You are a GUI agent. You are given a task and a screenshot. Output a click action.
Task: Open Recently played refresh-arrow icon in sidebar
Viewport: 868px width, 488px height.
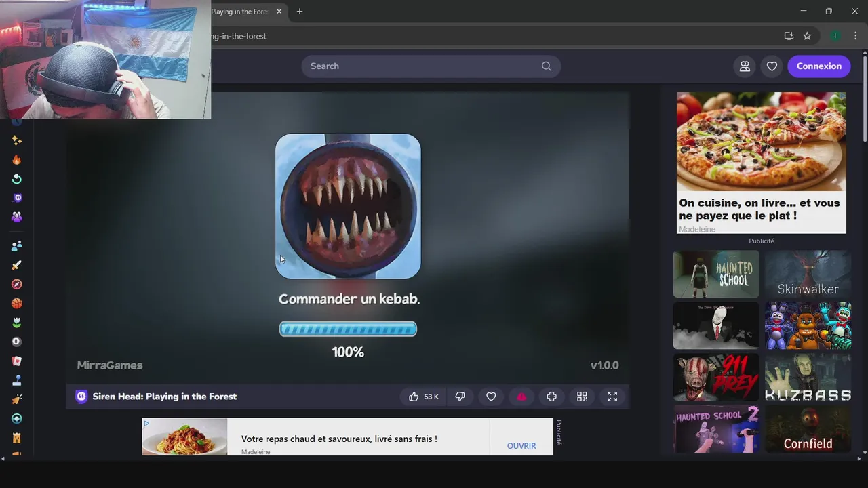coord(17,179)
